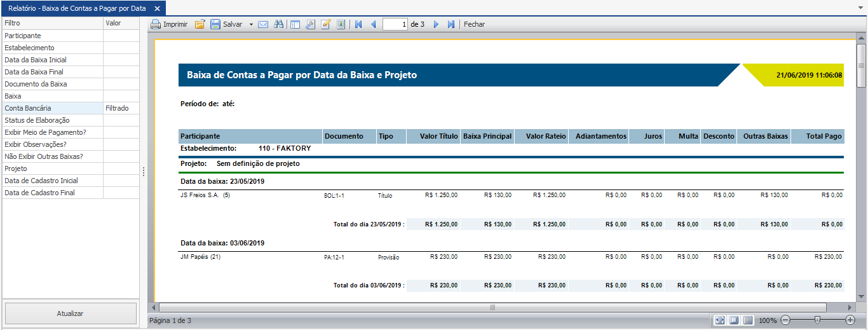Open report file with folder icon
This screenshot has width=868, height=330.
(200, 24)
